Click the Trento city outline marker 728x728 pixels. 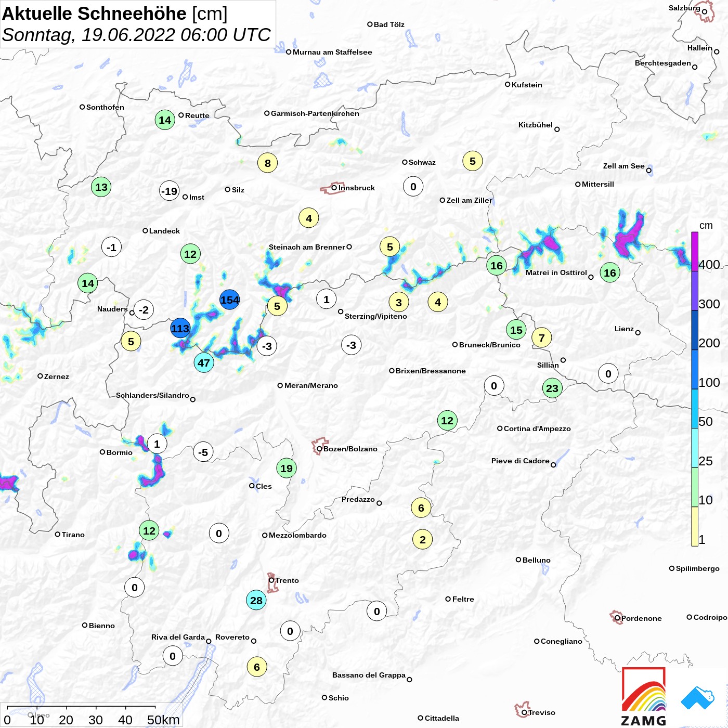click(272, 582)
